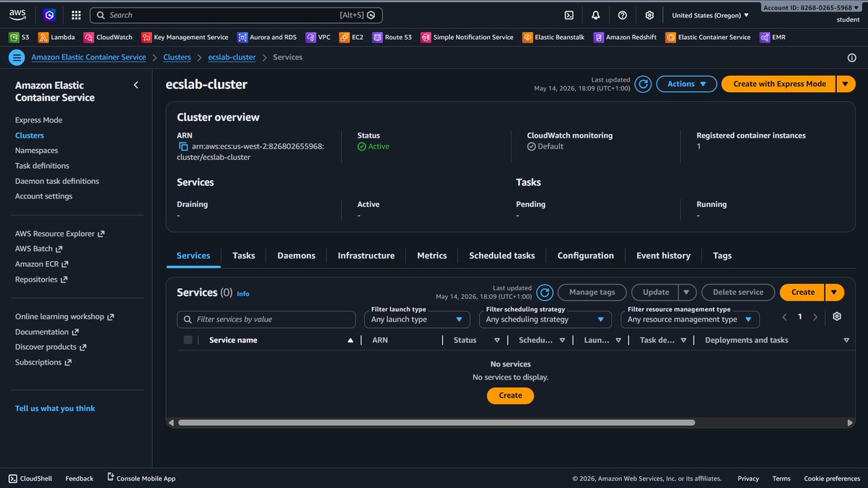
Task: Open the Amazon Redshift bookmark
Action: tap(625, 37)
